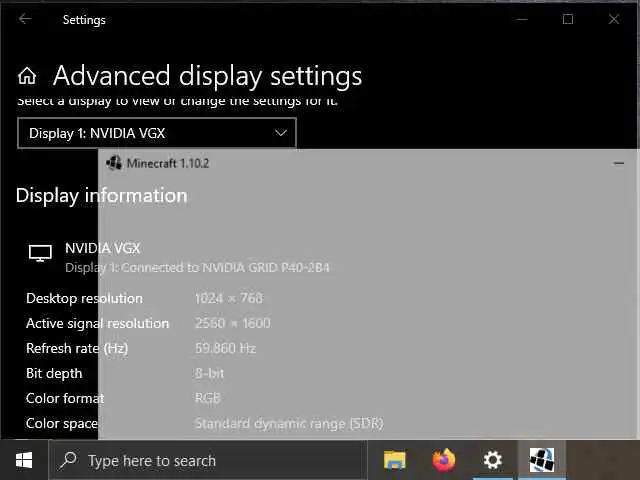This screenshot has height=480, width=640.
Task: Open Settings home via house icon
Action: coord(27,76)
